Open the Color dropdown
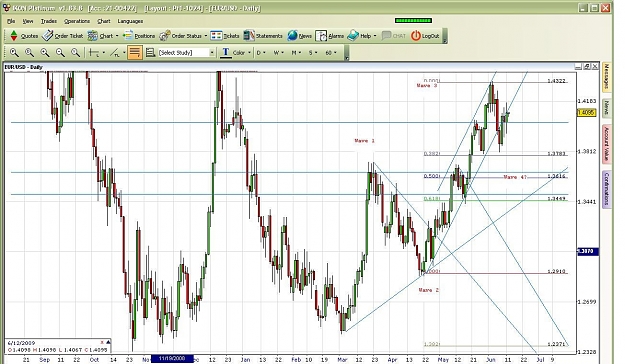This screenshot has height=364, width=625. point(242,53)
